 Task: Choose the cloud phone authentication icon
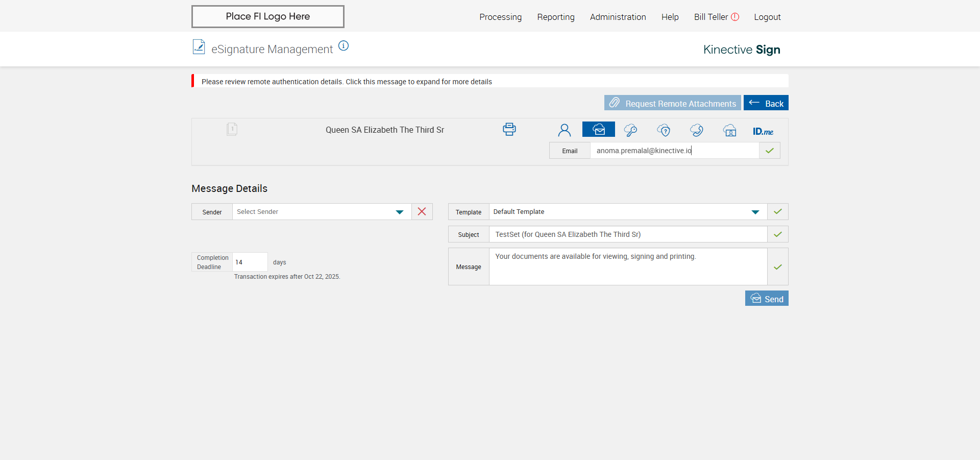click(x=696, y=130)
